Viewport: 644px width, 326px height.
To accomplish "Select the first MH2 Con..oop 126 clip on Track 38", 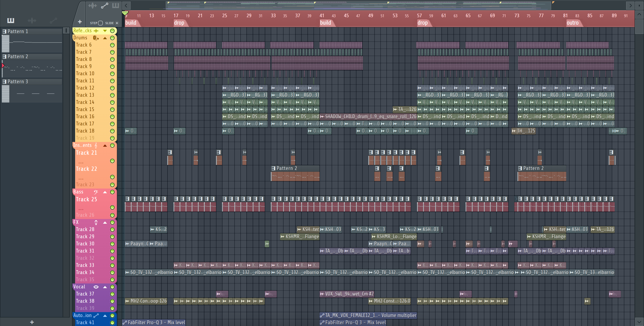I will point(146,301).
